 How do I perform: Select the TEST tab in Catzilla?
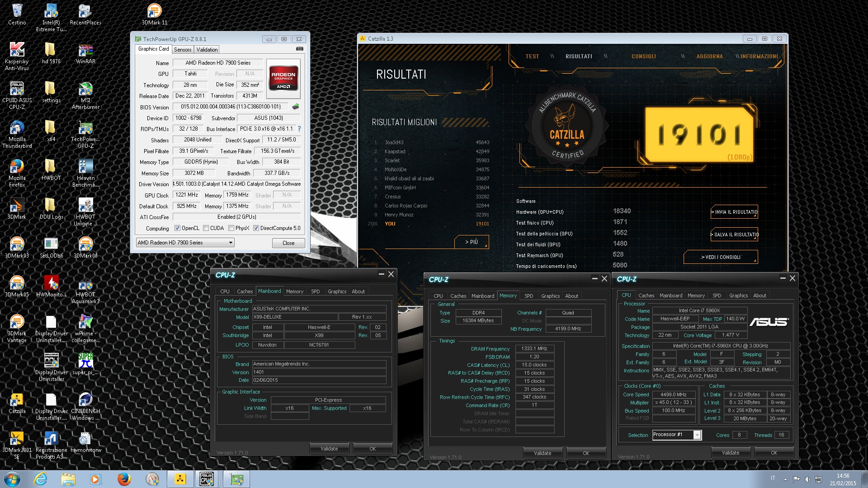pos(532,56)
